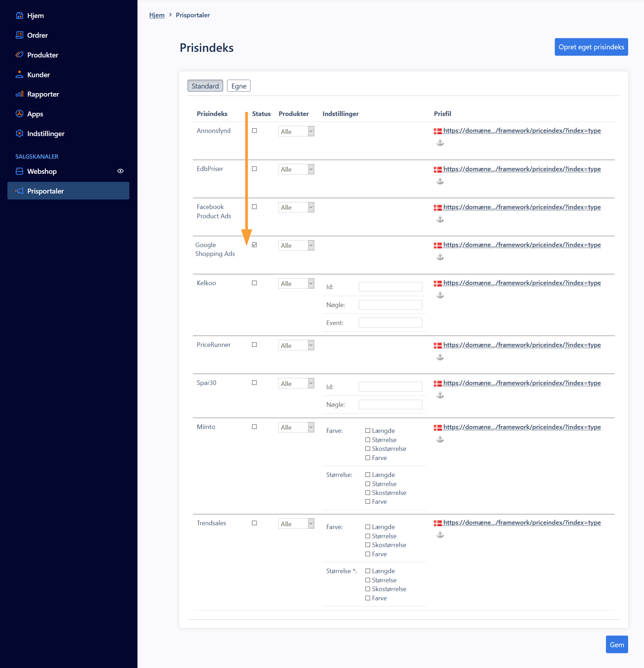The width and height of the screenshot is (644, 668).
Task: Click the anchor icon in Facebook Product Ads row
Action: (x=440, y=219)
